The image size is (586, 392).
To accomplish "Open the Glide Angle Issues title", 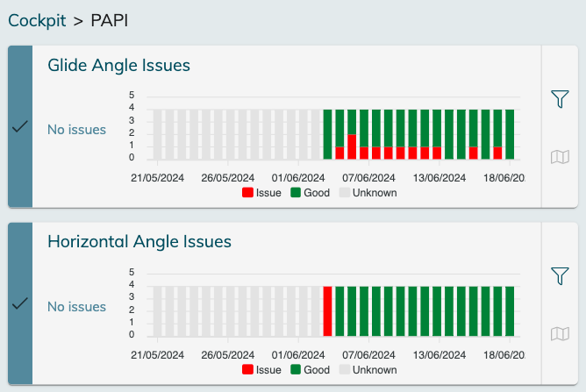I will (x=118, y=66).
